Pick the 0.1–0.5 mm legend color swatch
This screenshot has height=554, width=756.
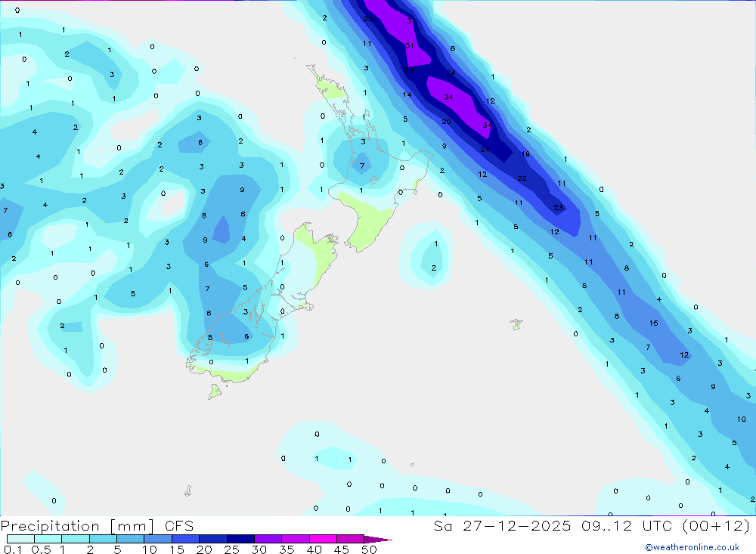click(20, 539)
